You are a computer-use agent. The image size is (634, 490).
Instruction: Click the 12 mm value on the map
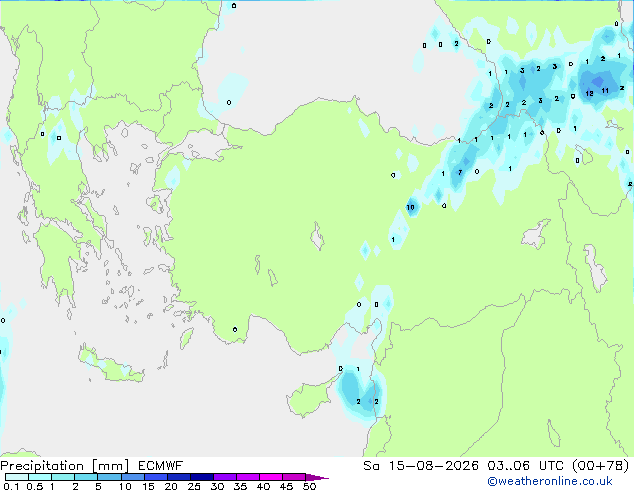click(590, 93)
